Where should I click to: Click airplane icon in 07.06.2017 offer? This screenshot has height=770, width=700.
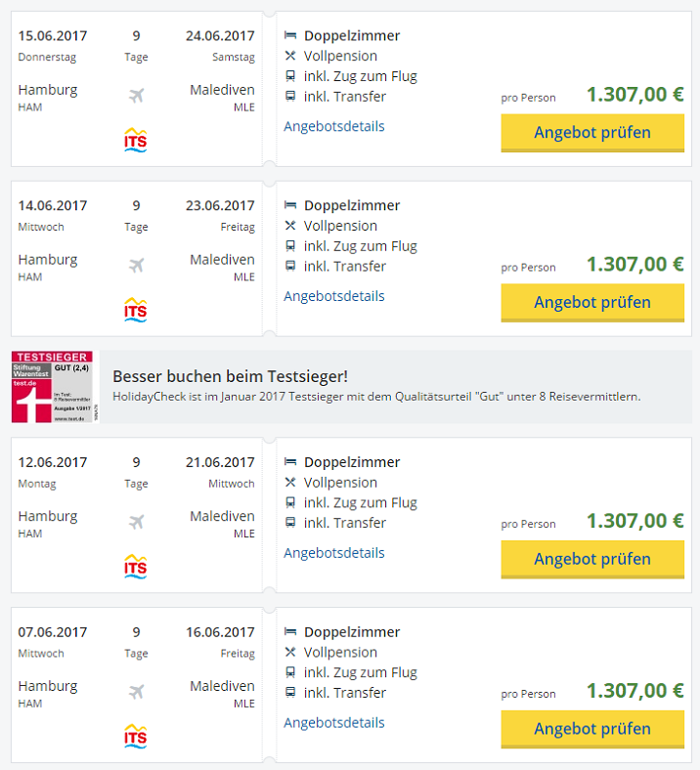tap(136, 693)
